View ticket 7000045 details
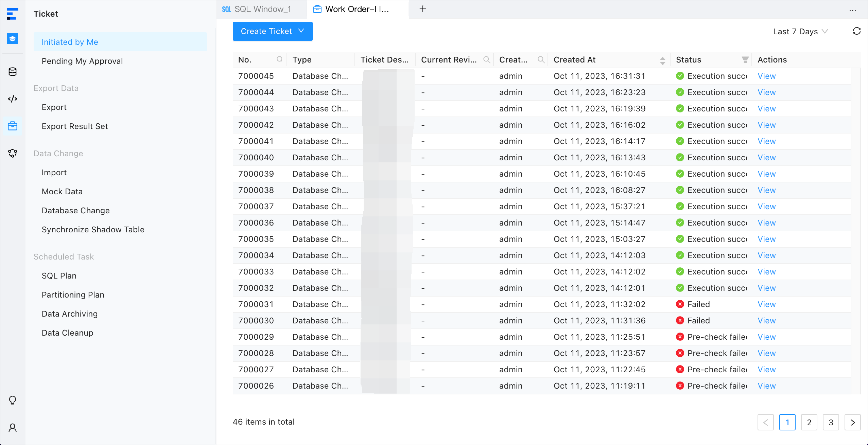The image size is (868, 445). click(x=766, y=76)
